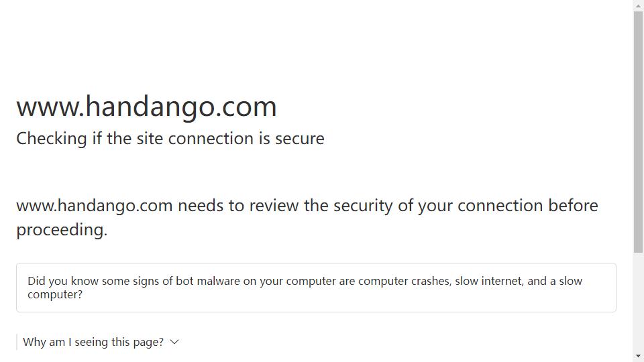Click the www.handango.com text in the paragraph
The image size is (644, 362).
point(95,206)
